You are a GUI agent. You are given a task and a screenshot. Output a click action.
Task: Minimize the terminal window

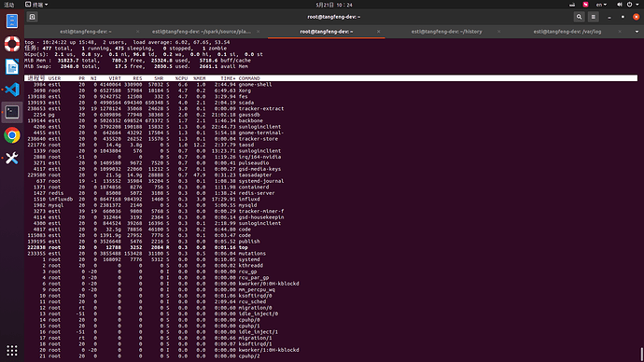(609, 17)
